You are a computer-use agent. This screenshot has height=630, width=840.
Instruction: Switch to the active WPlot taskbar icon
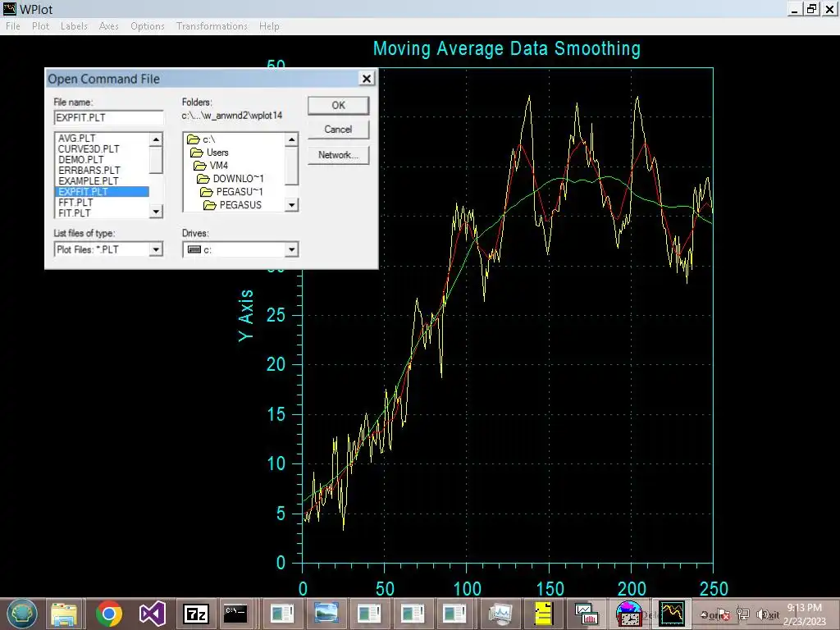coord(673,614)
